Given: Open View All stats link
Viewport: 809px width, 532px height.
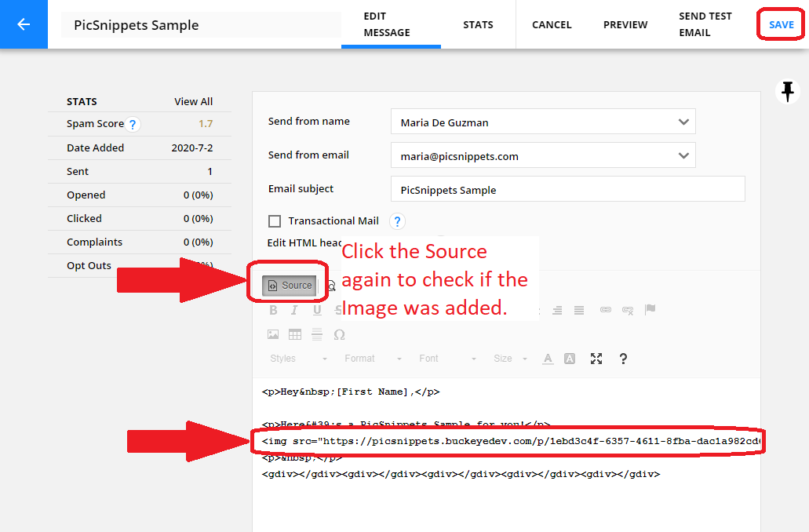Looking at the screenshot, I should (x=194, y=102).
